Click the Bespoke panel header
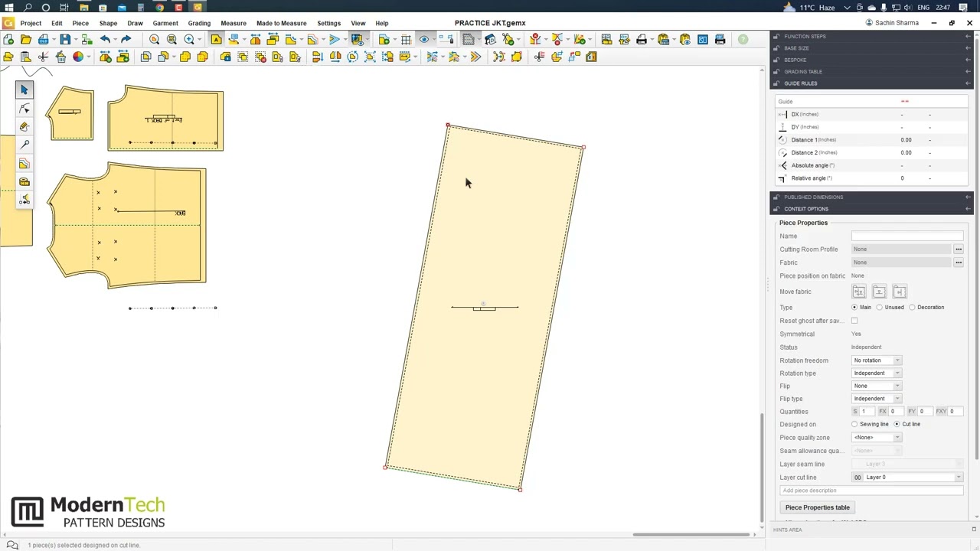 (871, 60)
